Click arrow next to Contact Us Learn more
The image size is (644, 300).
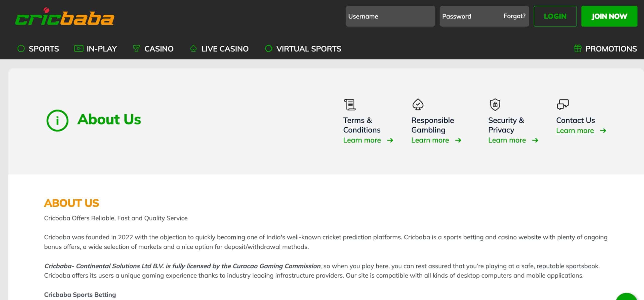603,131
